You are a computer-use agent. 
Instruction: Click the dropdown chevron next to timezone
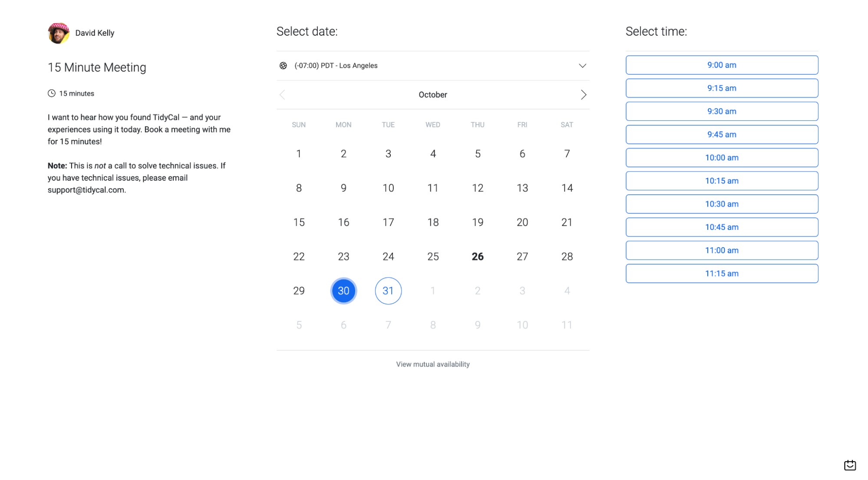(x=583, y=66)
